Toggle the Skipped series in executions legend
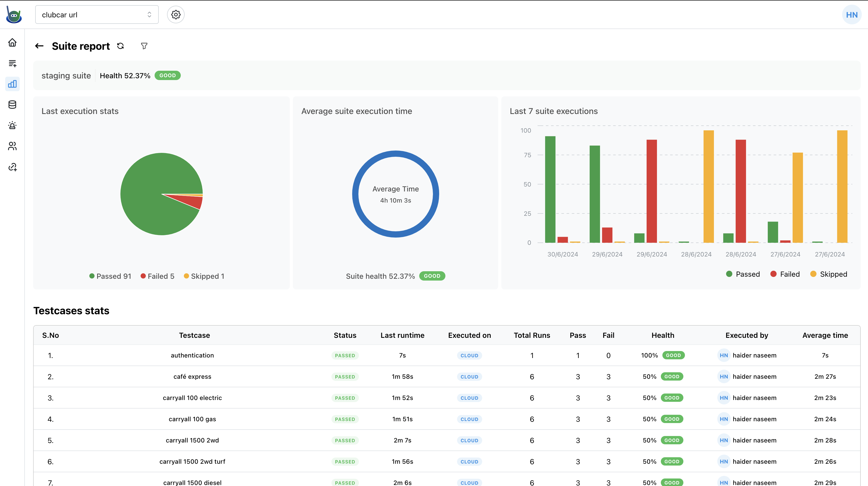This screenshot has width=868, height=486. (x=828, y=274)
